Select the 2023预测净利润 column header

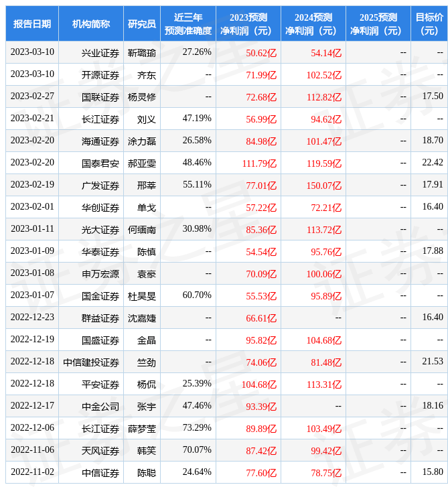pos(248,24)
